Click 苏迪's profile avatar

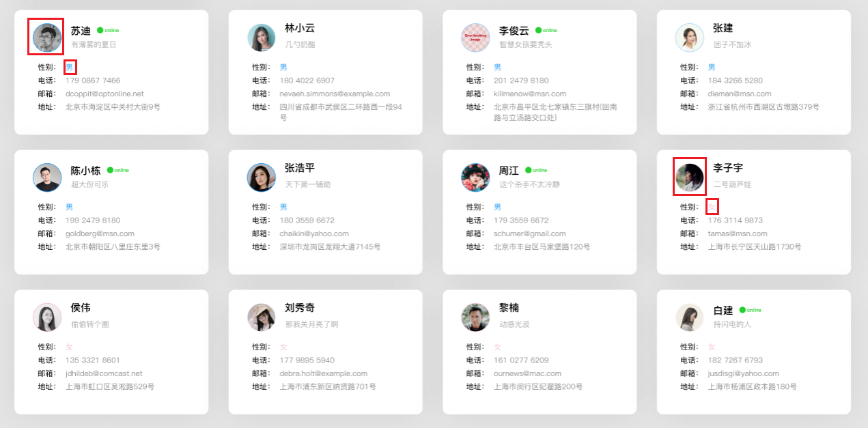coord(46,38)
